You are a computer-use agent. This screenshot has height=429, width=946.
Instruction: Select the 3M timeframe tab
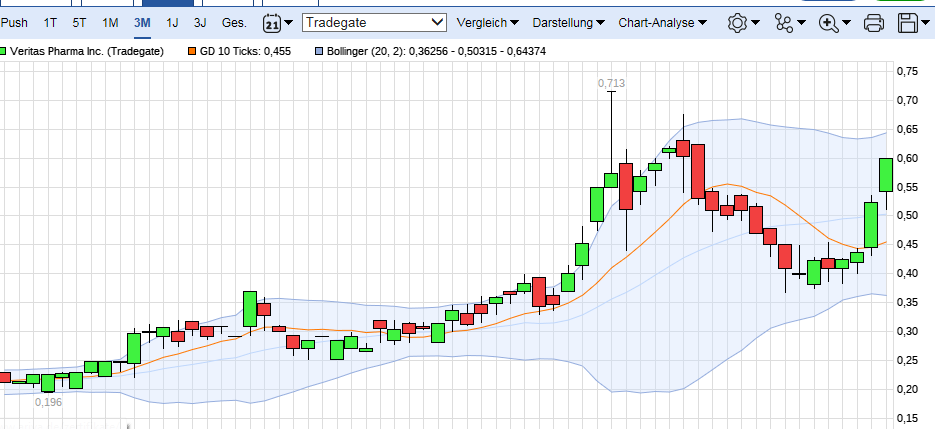[x=142, y=22]
